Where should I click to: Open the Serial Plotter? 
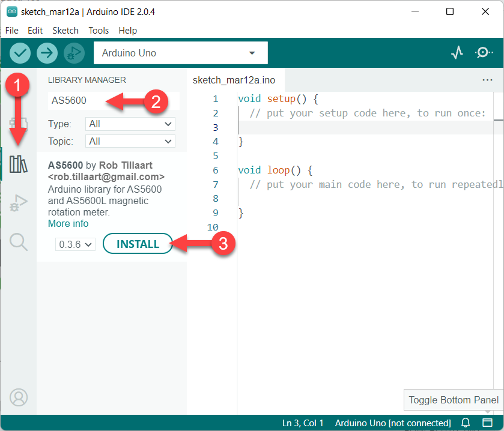click(x=457, y=52)
